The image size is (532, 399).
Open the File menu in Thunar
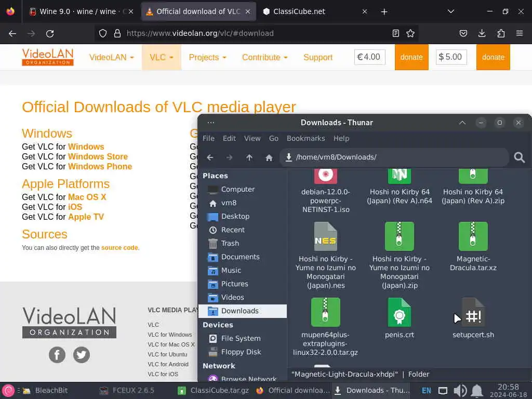(x=208, y=138)
